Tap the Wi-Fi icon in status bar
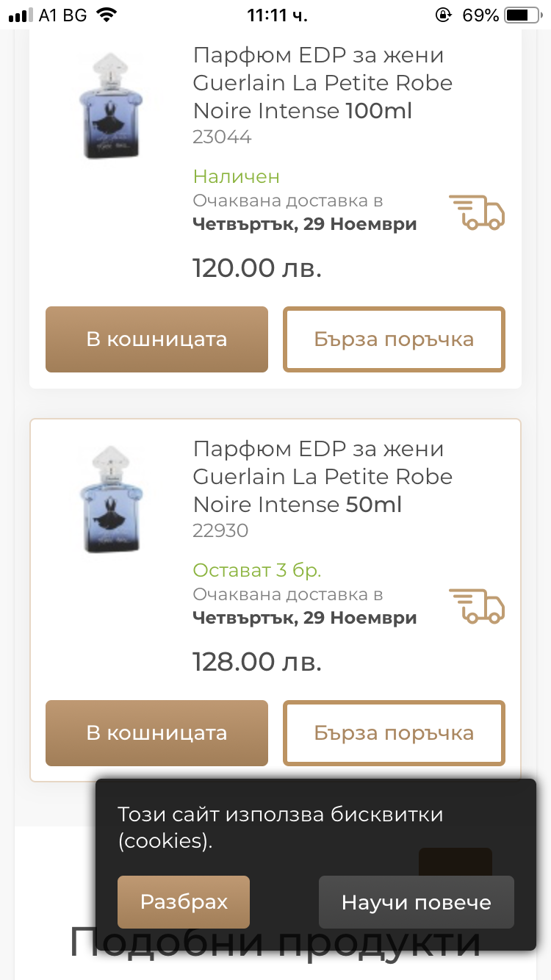Image resolution: width=551 pixels, height=980 pixels. [107, 15]
